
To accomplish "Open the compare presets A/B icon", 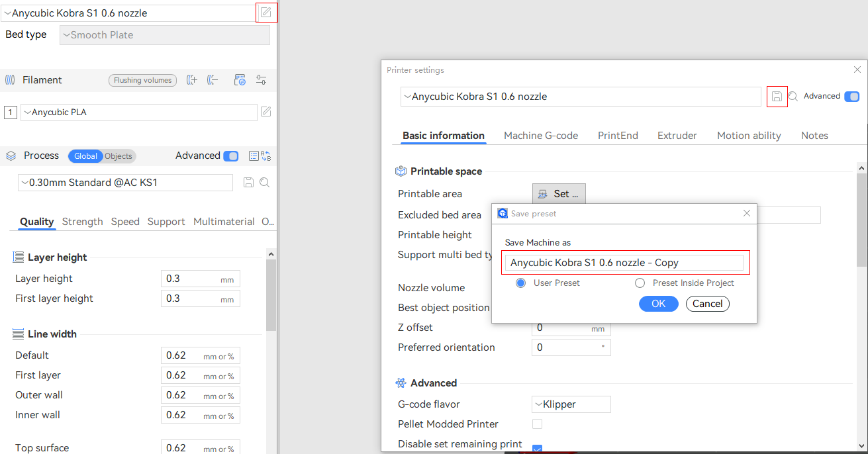I will (266, 156).
